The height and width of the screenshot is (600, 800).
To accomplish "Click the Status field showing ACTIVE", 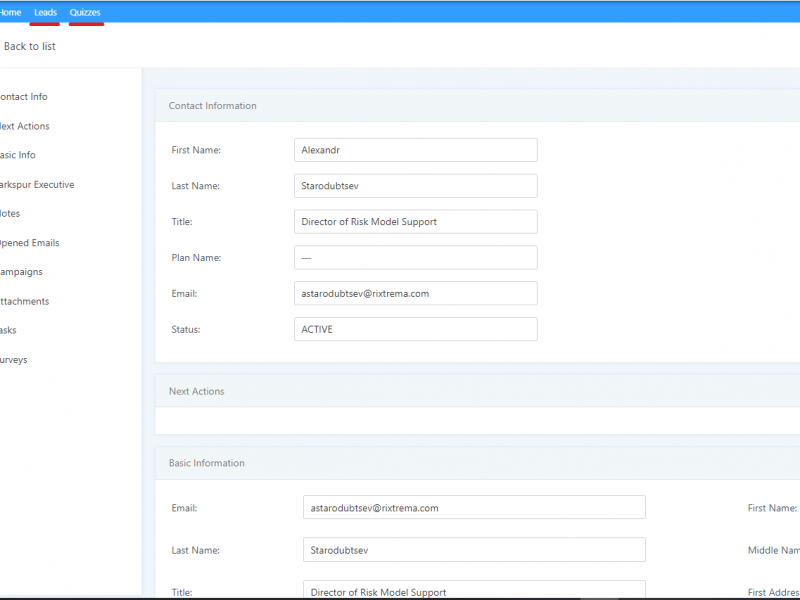I will click(415, 329).
